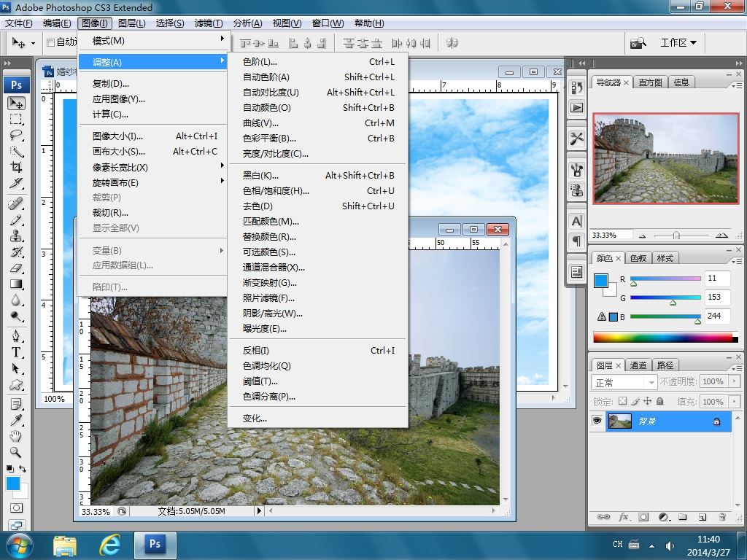
Task: Select the Magic Wand tool
Action: click(x=16, y=152)
